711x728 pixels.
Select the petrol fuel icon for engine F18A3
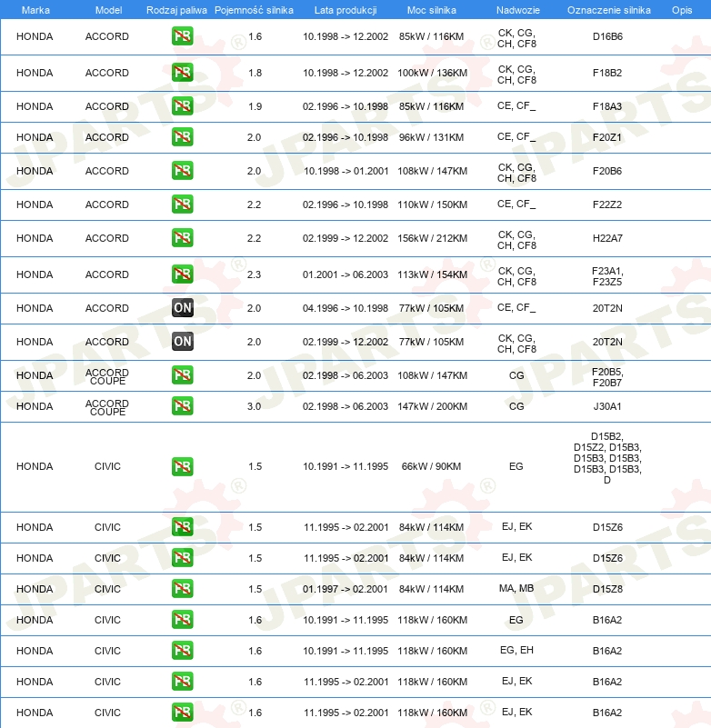pyautogui.click(x=182, y=105)
